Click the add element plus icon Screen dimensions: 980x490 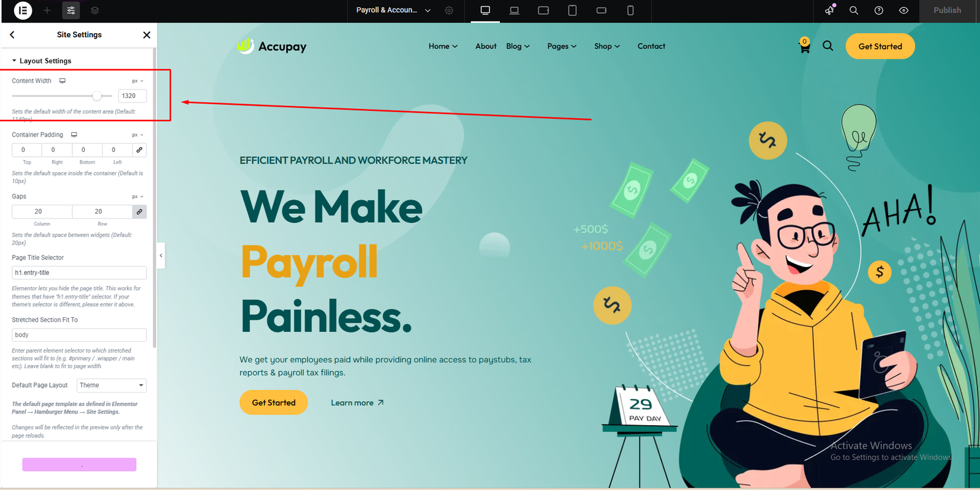pos(47,10)
